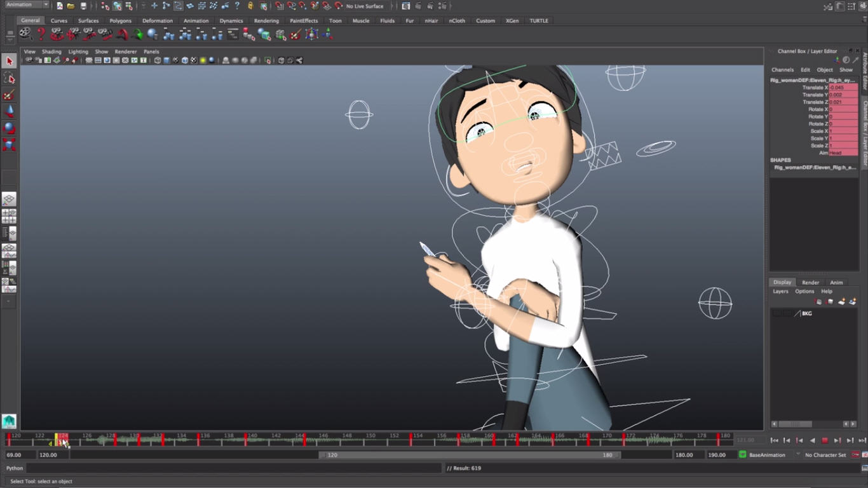Screen dimensions: 868x488
Task: Click the Open Scene folder icon
Action: [x=71, y=6]
